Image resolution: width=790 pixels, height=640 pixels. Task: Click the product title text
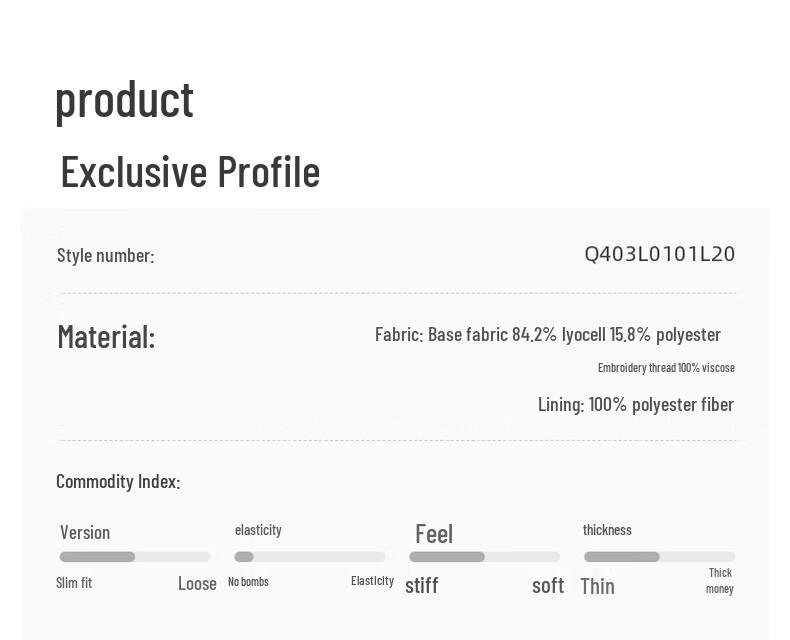coord(124,99)
